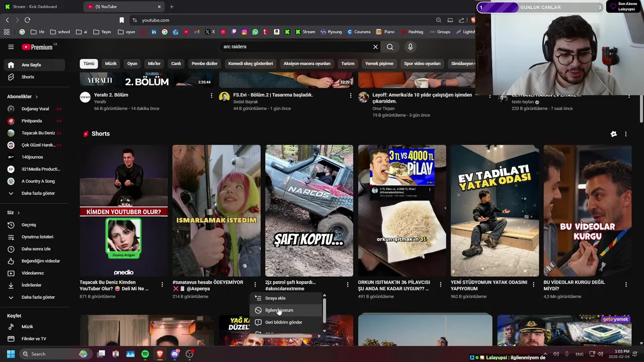This screenshot has height=362, width=644.
Task: Open the Pintipanda channel
Action: tap(34, 121)
